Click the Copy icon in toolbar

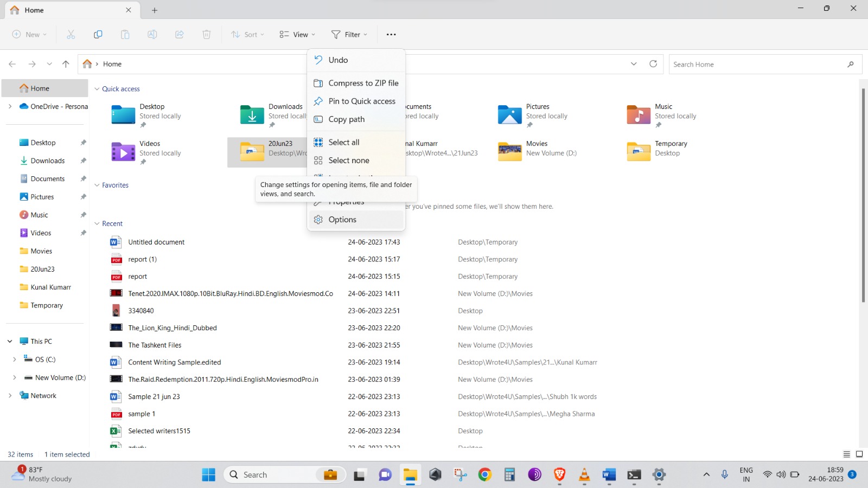click(x=98, y=35)
